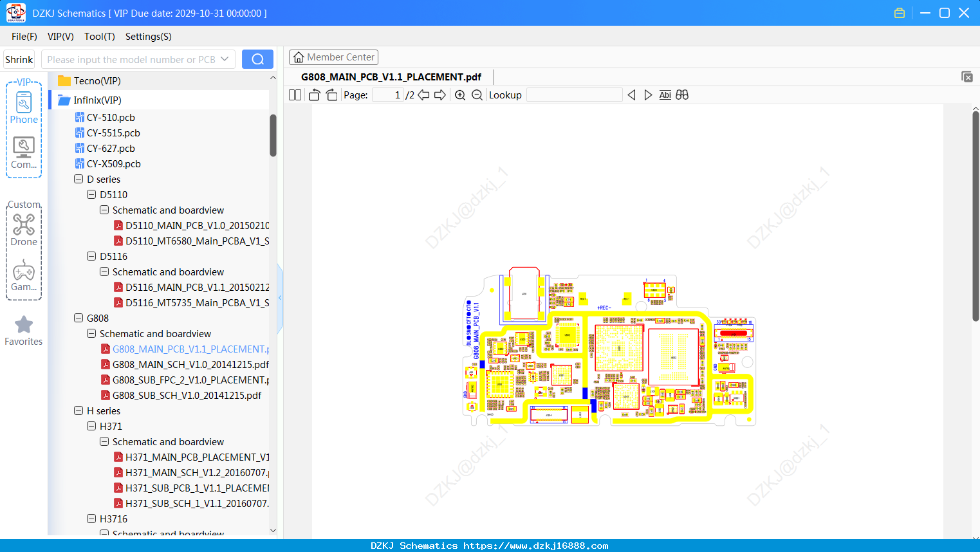
Task: Click the Member Center button
Action: (x=333, y=57)
